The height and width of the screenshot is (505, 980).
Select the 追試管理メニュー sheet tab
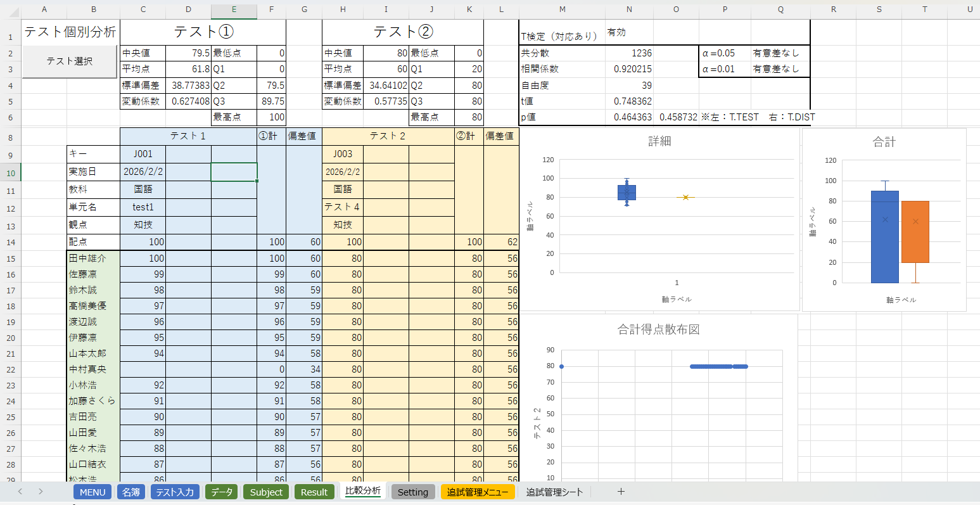(x=478, y=492)
